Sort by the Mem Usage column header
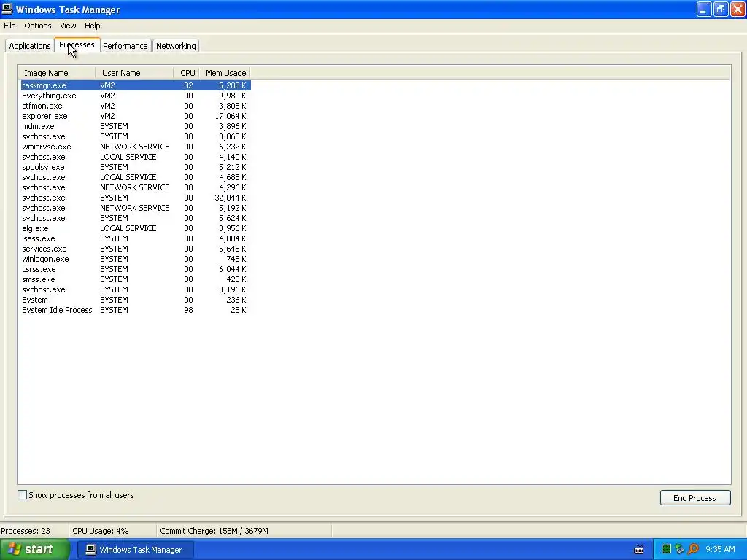Screen dimensions: 747x560 point(225,73)
